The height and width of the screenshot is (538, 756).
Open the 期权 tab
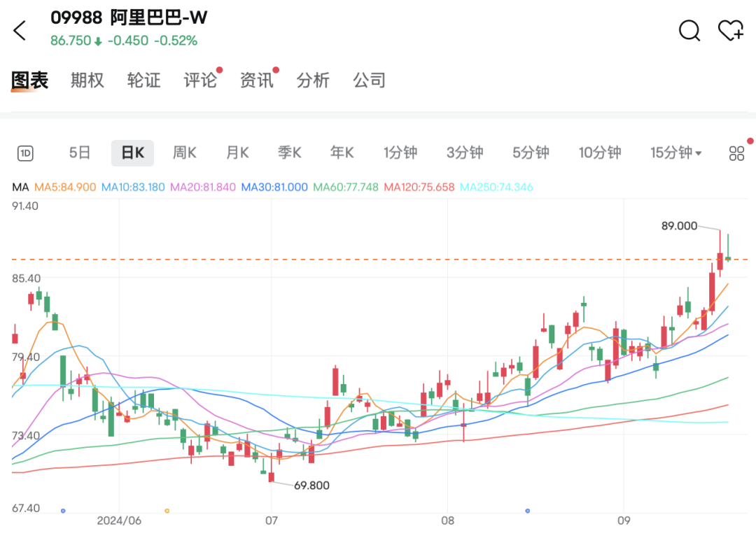coord(87,80)
